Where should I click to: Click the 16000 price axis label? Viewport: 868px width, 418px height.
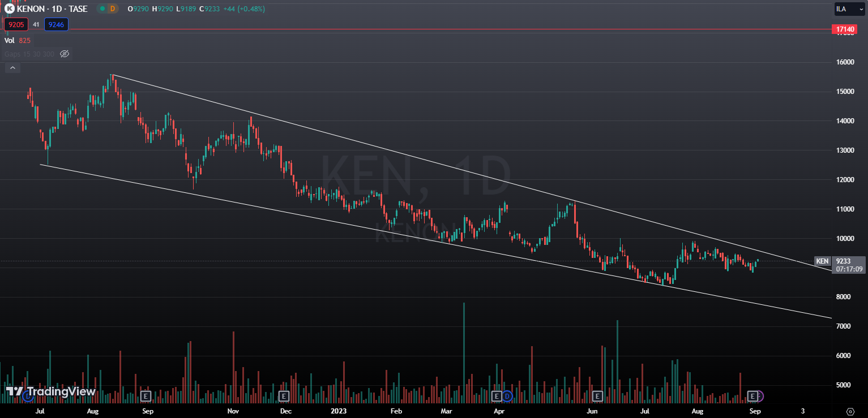(844, 62)
